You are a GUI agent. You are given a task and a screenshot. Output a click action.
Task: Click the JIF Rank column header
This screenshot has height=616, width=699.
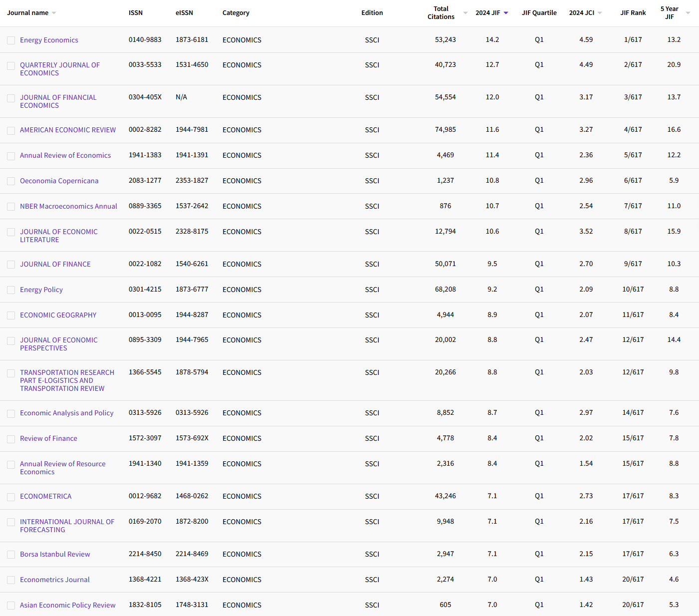coord(633,13)
